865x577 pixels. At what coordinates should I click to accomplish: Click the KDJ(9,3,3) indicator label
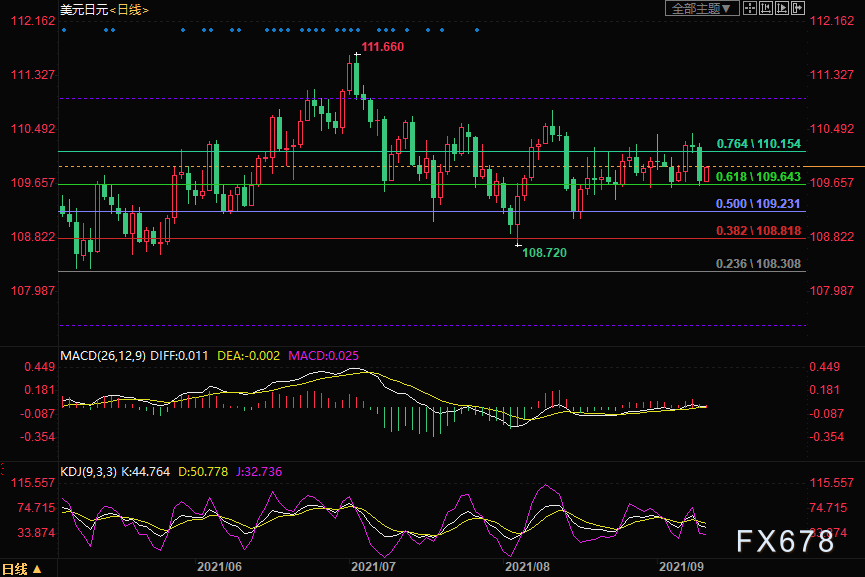88,472
